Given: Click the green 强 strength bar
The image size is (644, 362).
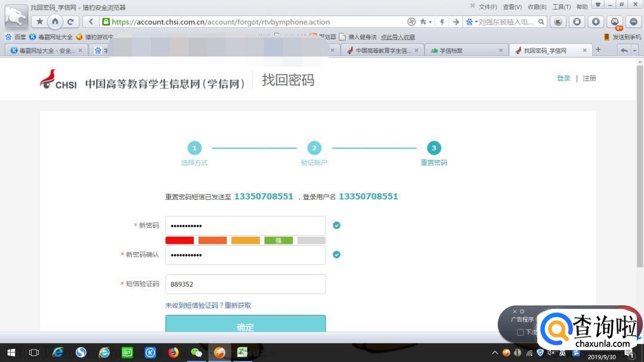Looking at the screenshot, I should tap(278, 240).
